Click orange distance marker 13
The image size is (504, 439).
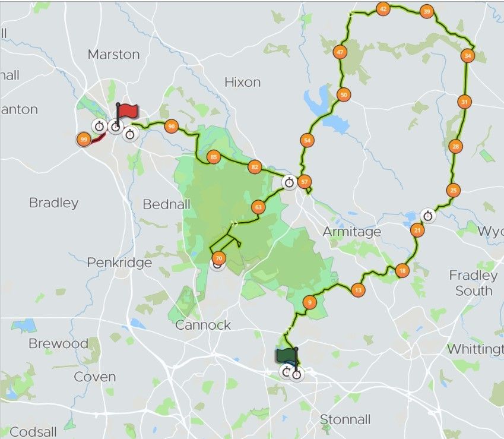coord(358,290)
